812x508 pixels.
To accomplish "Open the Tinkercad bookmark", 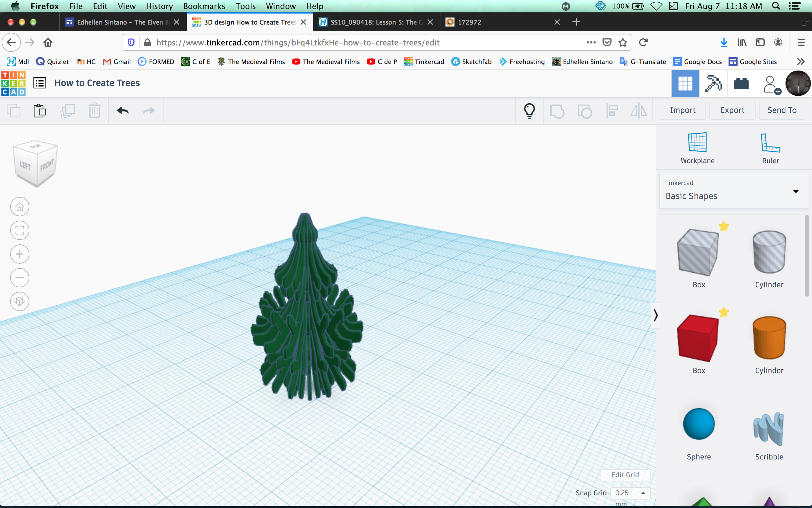I will [x=424, y=62].
